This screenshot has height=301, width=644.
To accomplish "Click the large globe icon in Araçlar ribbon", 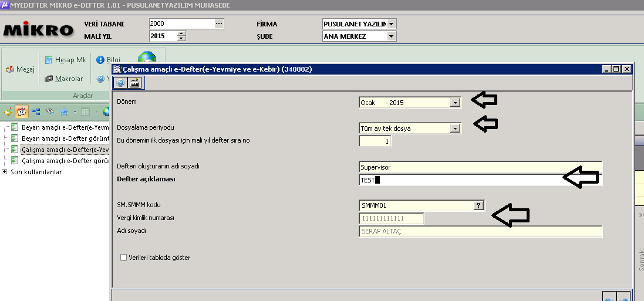I will (147, 57).
